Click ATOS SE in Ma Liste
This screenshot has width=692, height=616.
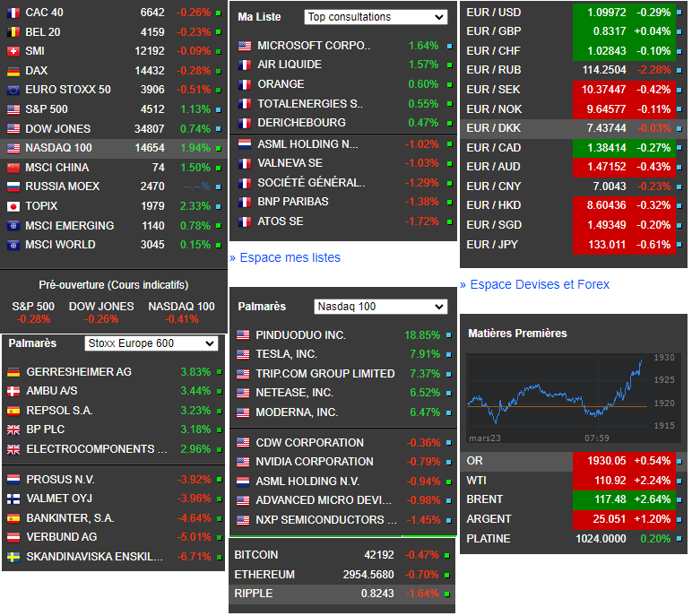pyautogui.click(x=281, y=221)
